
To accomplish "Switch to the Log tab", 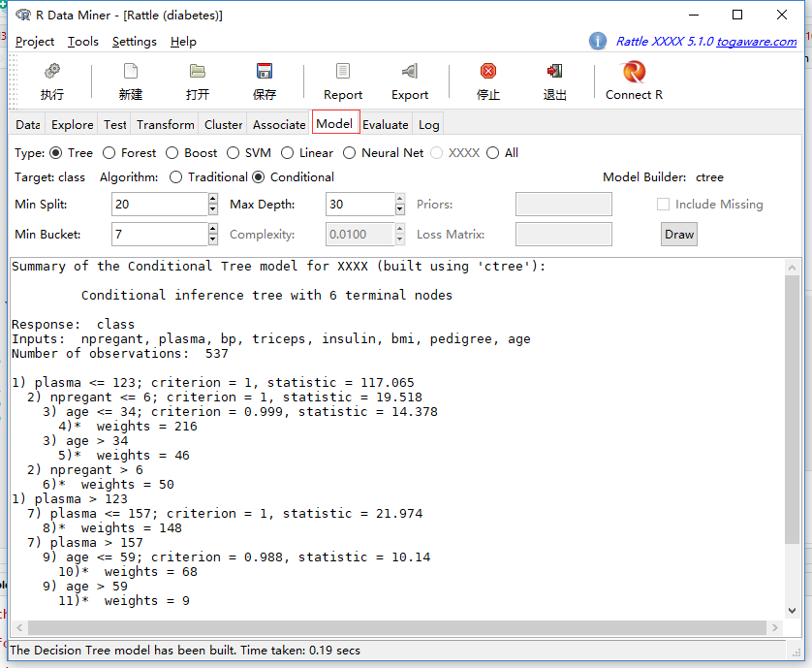I will click(x=429, y=125).
